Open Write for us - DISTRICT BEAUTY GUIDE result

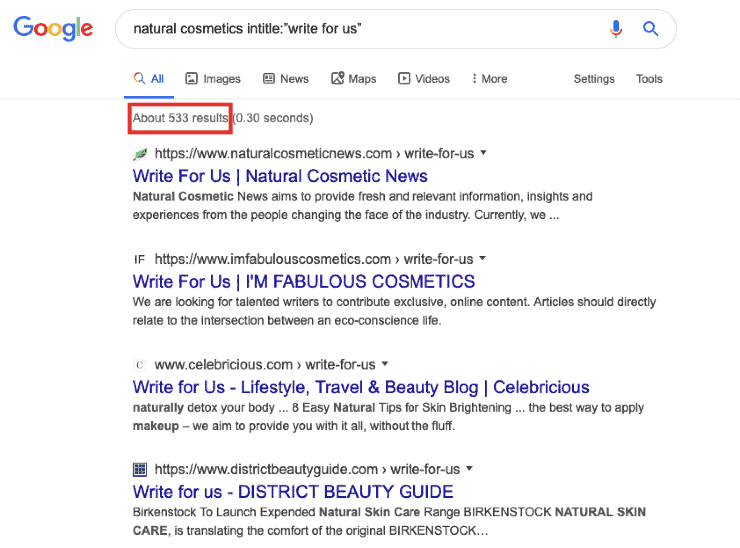pos(293,492)
